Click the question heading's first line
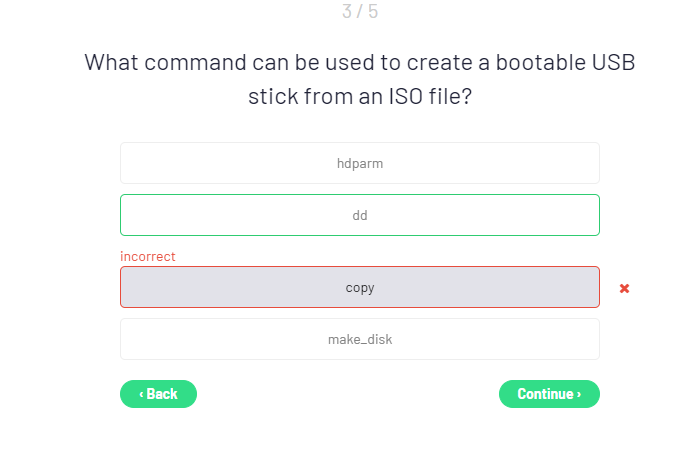The image size is (691, 451). pyautogui.click(x=360, y=62)
